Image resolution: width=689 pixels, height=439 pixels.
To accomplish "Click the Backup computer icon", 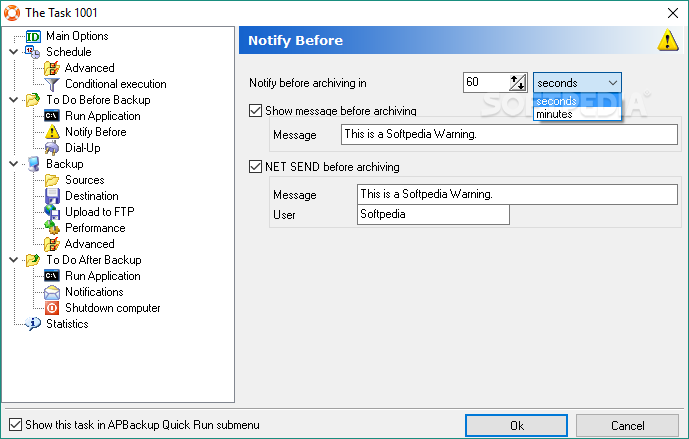I will 33,164.
